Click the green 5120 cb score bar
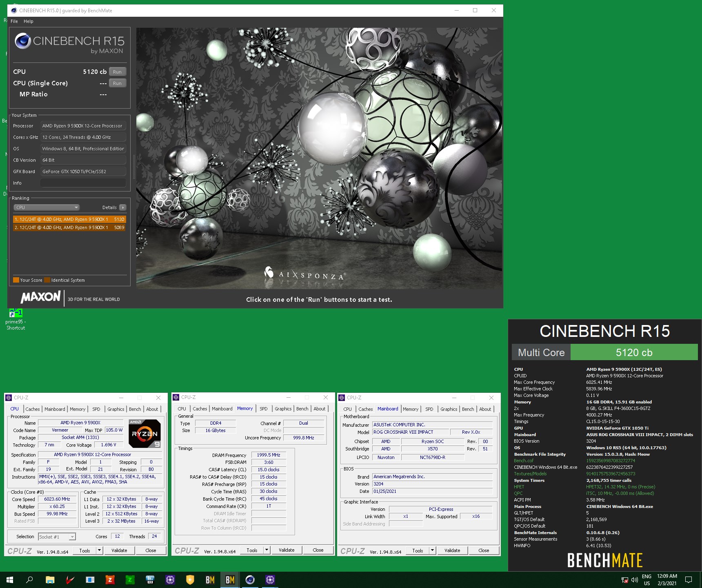The width and height of the screenshot is (702, 588). click(x=634, y=352)
